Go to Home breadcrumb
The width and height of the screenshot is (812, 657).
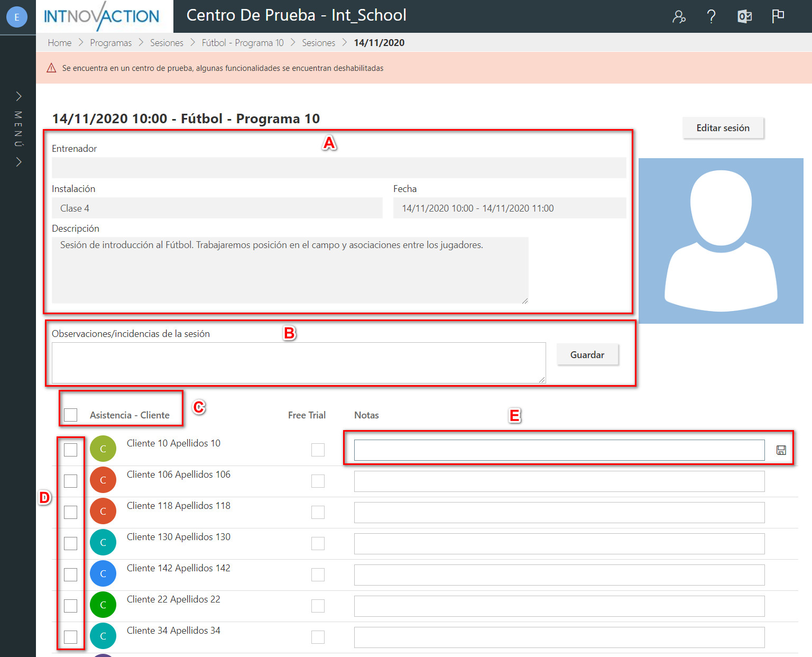click(x=60, y=43)
